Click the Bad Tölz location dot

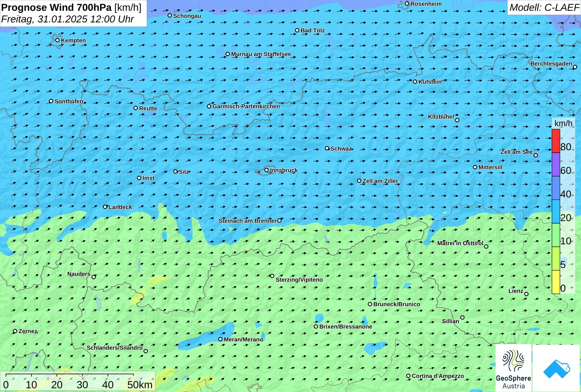click(x=297, y=30)
